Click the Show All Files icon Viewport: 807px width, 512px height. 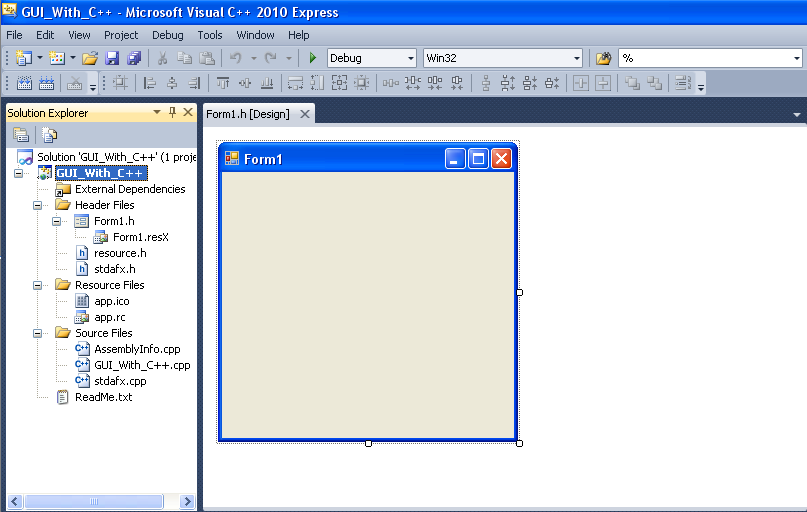tap(49, 135)
